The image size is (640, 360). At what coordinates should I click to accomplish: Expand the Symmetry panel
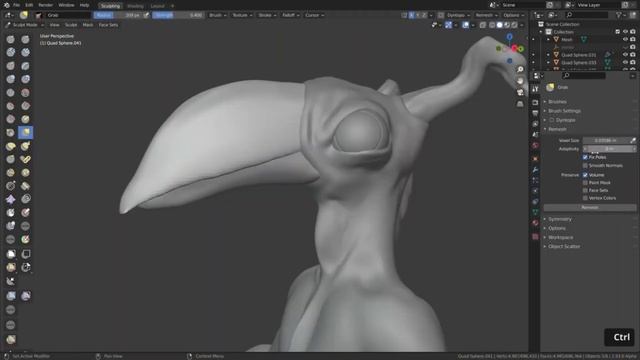click(560, 219)
